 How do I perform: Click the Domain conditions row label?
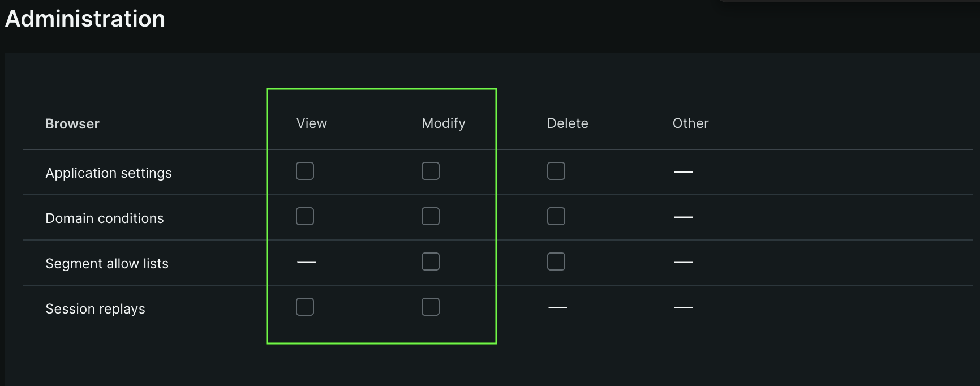105,218
